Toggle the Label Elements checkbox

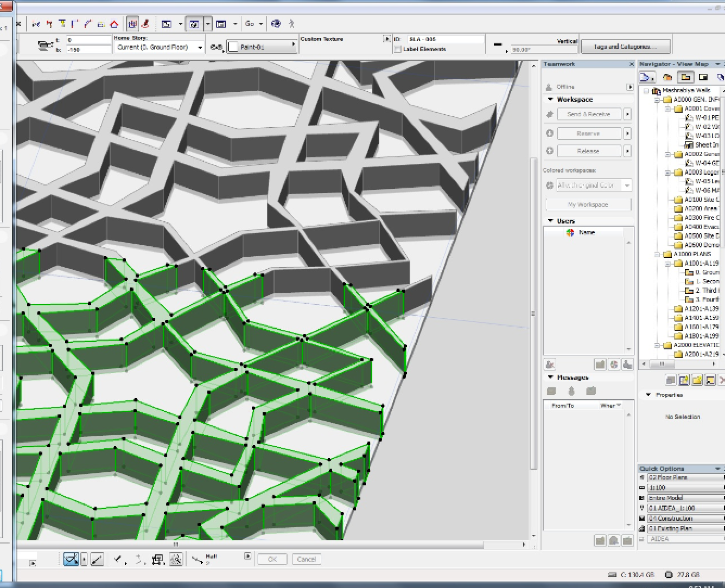coord(398,49)
